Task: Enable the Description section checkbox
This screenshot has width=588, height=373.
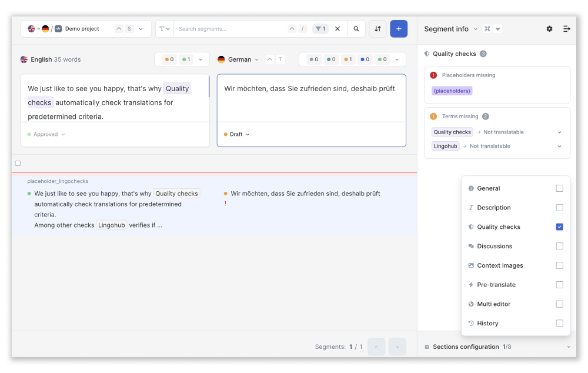Action: (x=560, y=208)
